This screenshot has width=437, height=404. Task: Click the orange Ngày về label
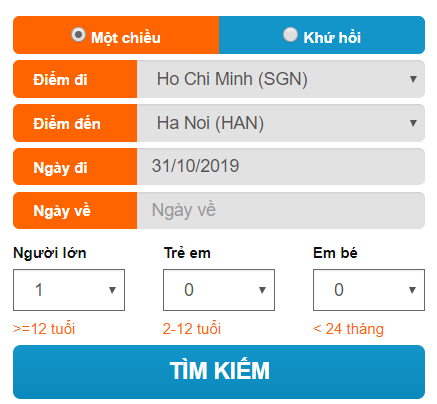[x=75, y=210]
